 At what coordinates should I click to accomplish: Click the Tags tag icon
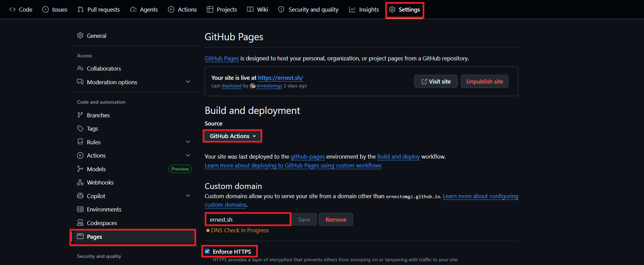pyautogui.click(x=80, y=129)
